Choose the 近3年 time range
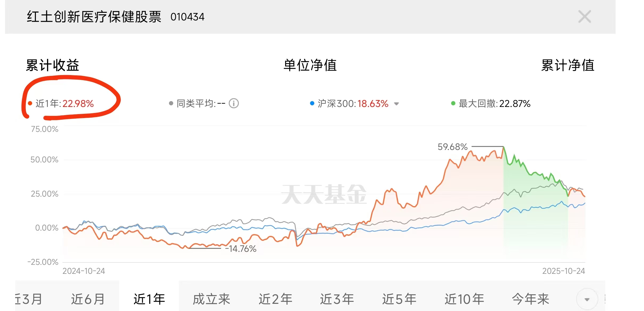Image resolution: width=644 pixels, height=311 pixels. pyautogui.click(x=337, y=299)
